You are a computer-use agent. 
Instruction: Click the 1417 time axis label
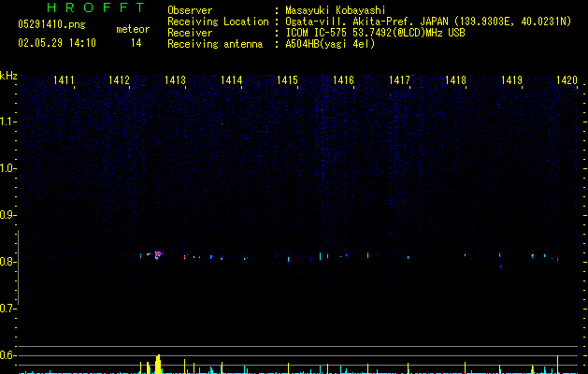pyautogui.click(x=399, y=80)
